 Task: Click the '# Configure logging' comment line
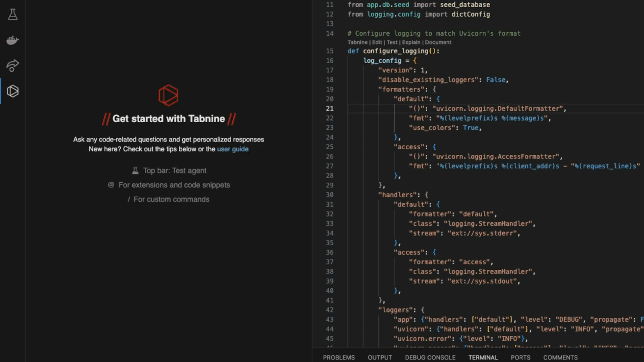tap(434, 33)
